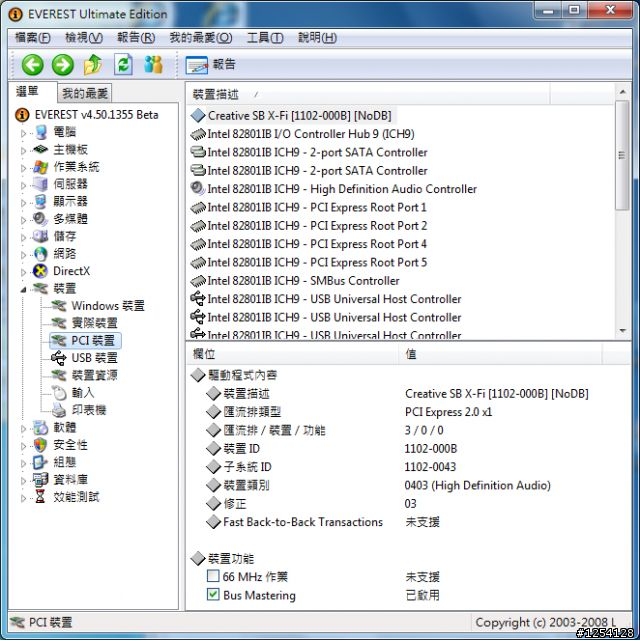The width and height of the screenshot is (640, 641).
Task: Click the device list scroll up arrow
Action: pos(622,92)
